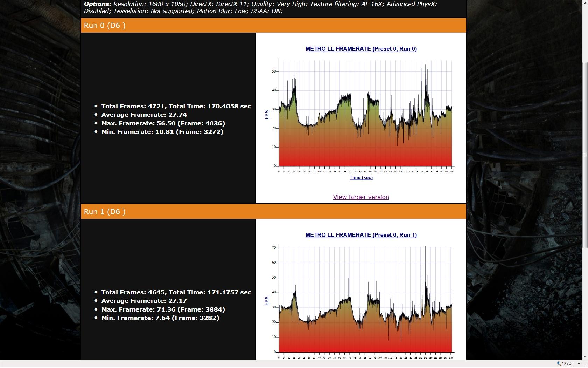This screenshot has height=368, width=588.
Task: Click the Run 0 framerate chart title
Action: pos(361,49)
